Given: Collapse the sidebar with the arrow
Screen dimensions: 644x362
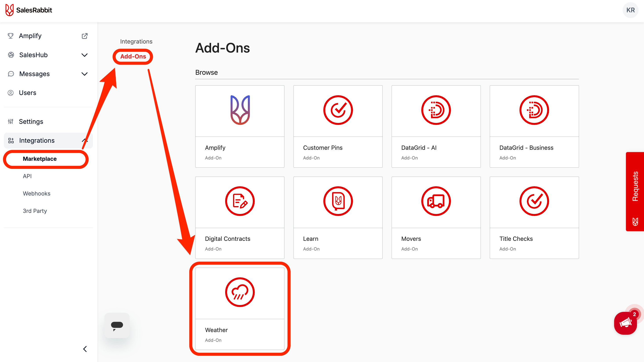Looking at the screenshot, I should [x=85, y=349].
